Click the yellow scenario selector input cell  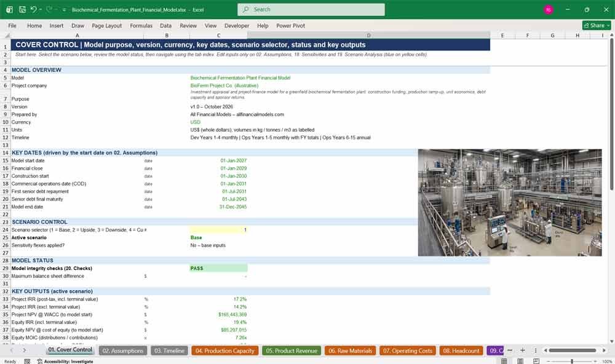pos(219,230)
